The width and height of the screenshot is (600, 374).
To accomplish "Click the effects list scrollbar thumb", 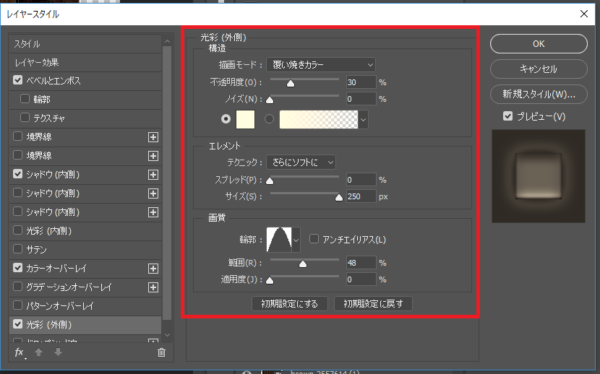I will (167, 183).
